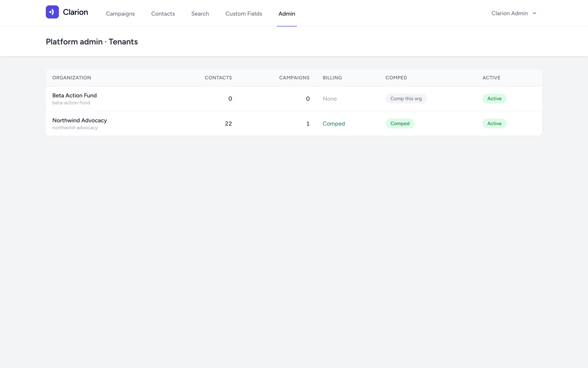The height and width of the screenshot is (368, 588).
Task: Click the Organization column header
Action: point(72,78)
